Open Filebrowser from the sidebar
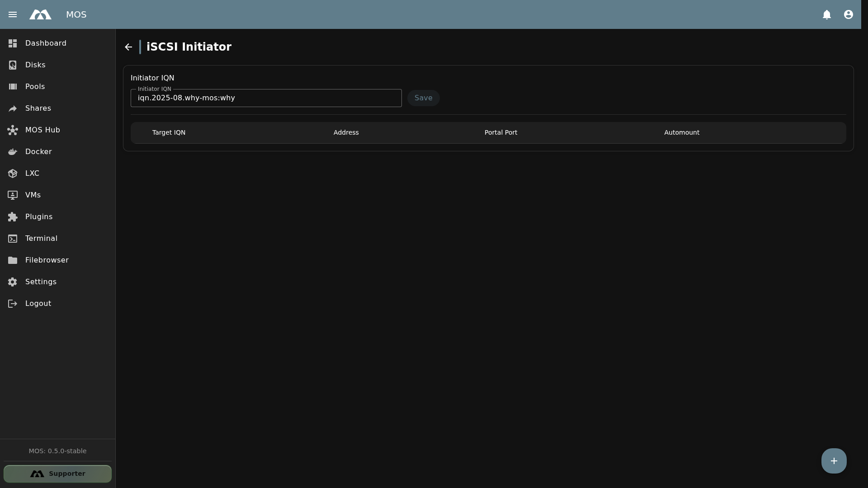The image size is (868, 488). point(57,260)
